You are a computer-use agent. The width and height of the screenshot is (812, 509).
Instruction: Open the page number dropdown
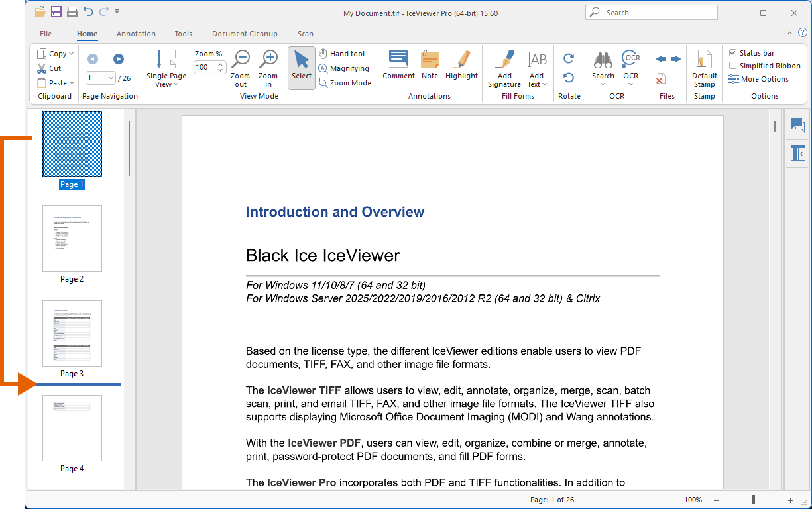pos(110,78)
